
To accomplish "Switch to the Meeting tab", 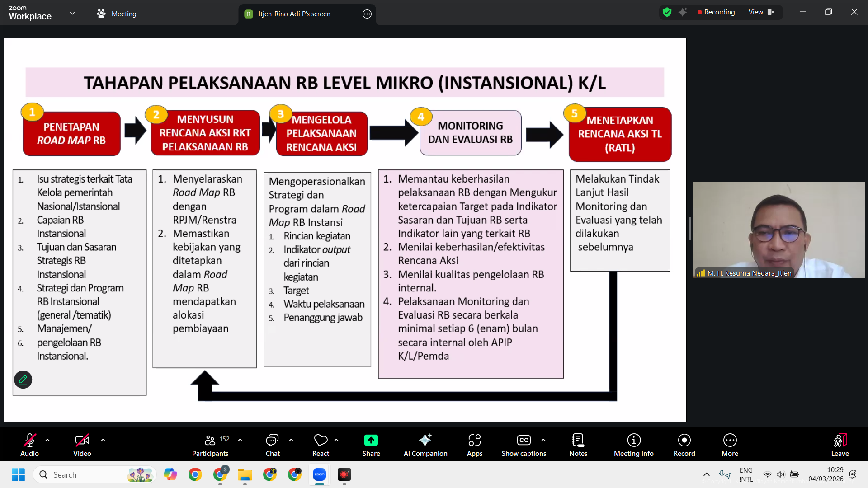I will click(117, 14).
